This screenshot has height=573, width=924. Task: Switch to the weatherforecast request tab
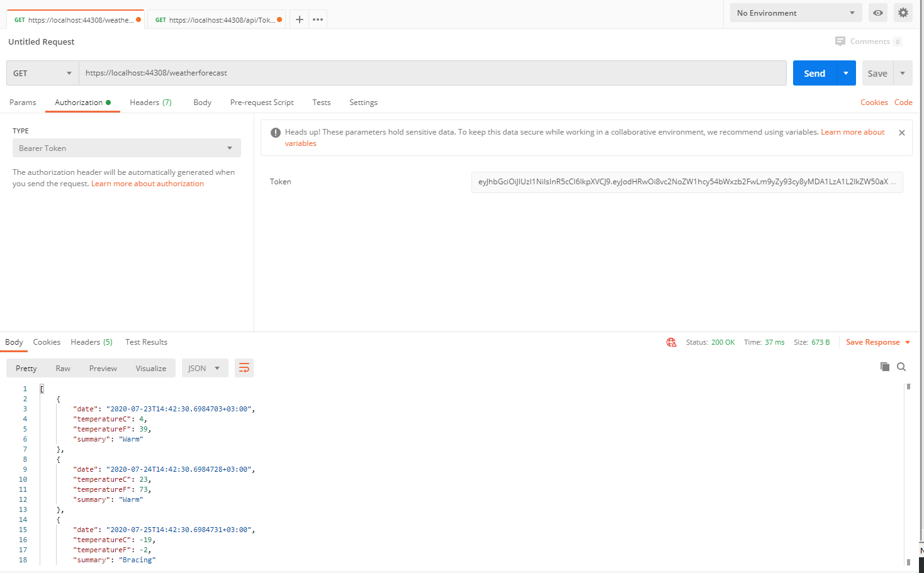[76, 19]
